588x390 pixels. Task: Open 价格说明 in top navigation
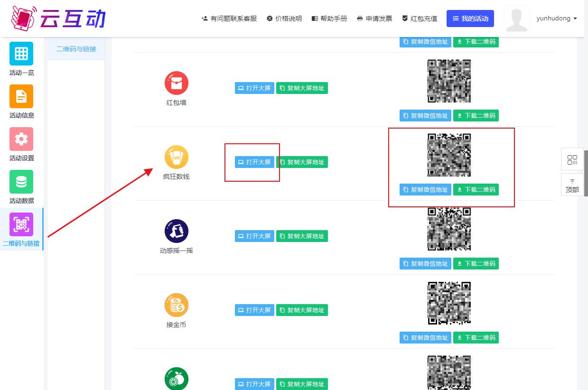pos(284,19)
